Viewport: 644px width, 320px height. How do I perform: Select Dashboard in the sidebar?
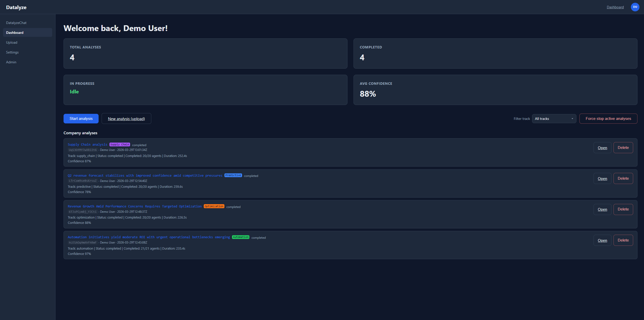coord(15,33)
